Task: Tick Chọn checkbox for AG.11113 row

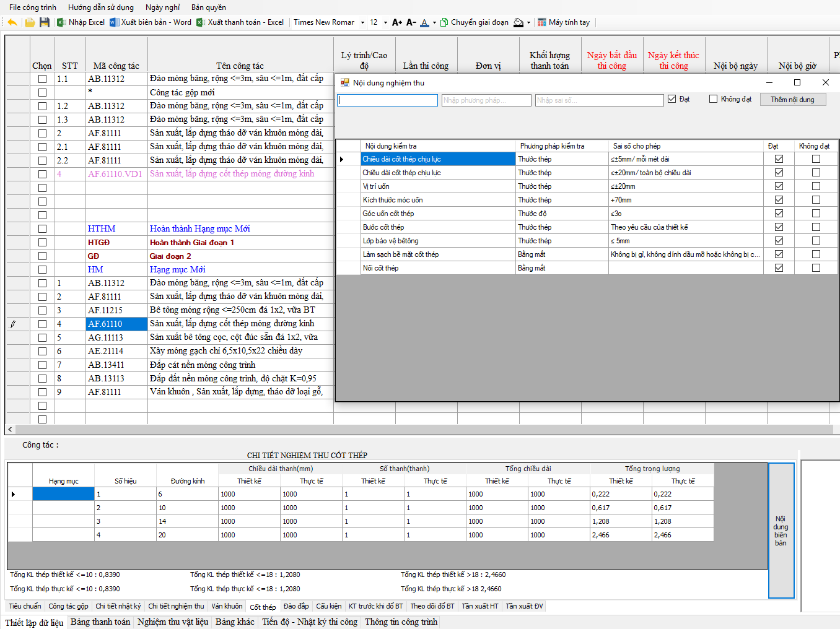Action: [42, 337]
